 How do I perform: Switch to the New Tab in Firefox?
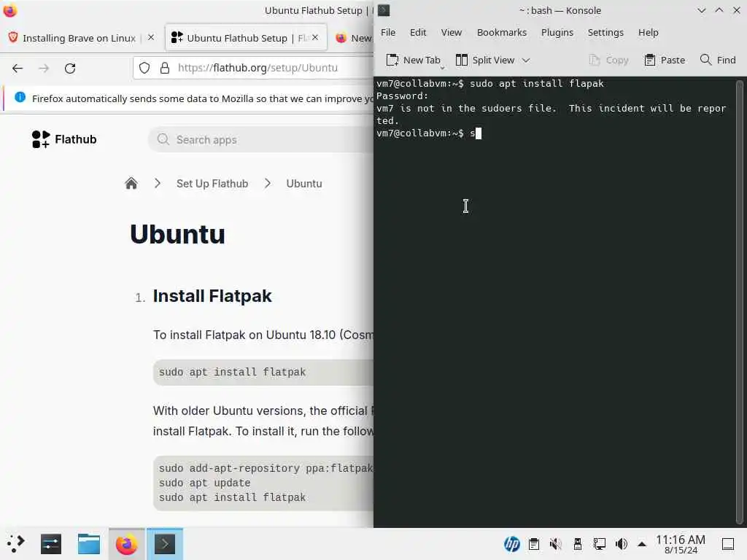pyautogui.click(x=354, y=38)
